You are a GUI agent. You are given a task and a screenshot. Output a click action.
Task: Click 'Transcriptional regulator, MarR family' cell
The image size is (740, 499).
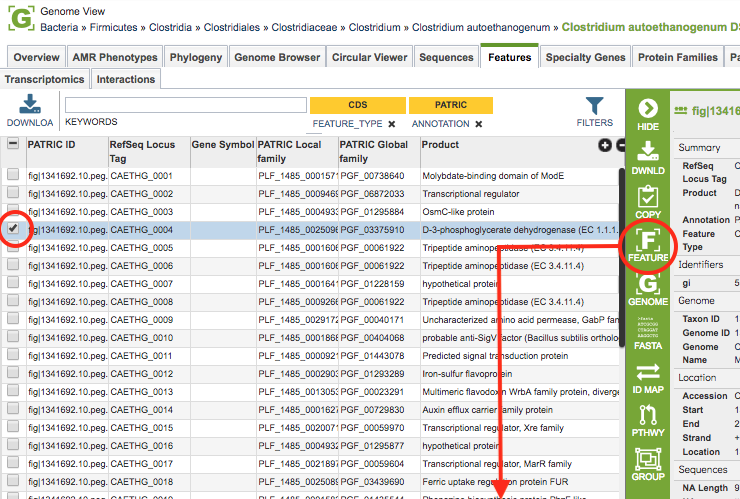tap(519, 464)
